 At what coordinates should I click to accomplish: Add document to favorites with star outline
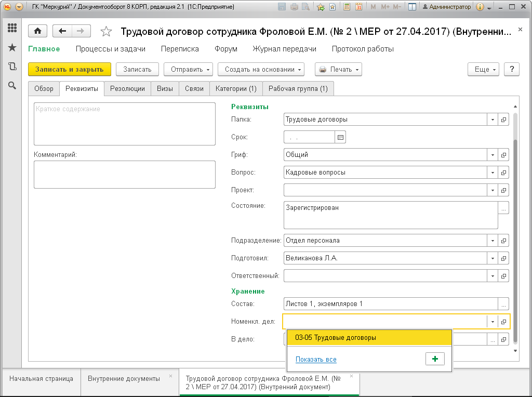(x=106, y=32)
